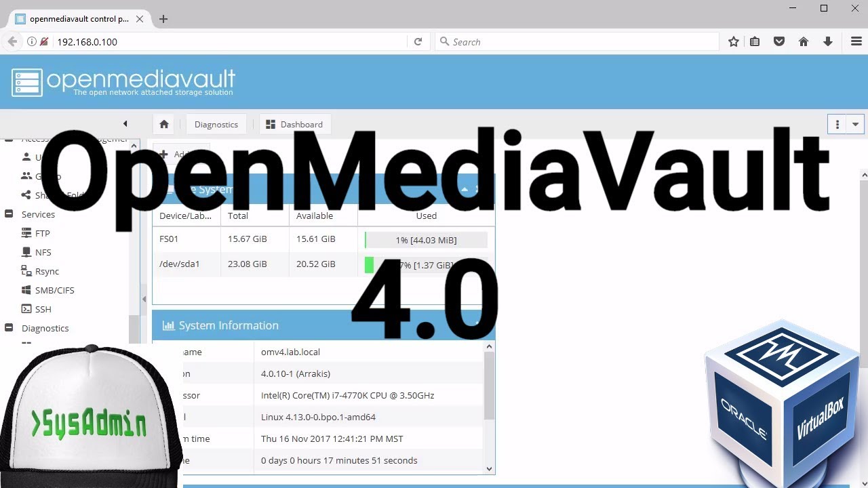Click the 1% [44.03 MiB] usage bar
This screenshot has height=488, width=868.
tap(426, 240)
